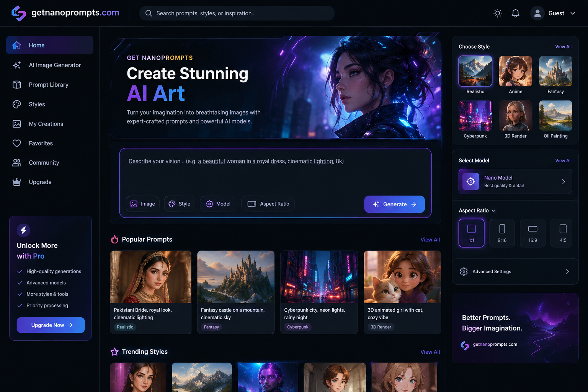This screenshot has width=588, height=392.
Task: Click View All next to Popular Prompts
Action: pos(430,240)
